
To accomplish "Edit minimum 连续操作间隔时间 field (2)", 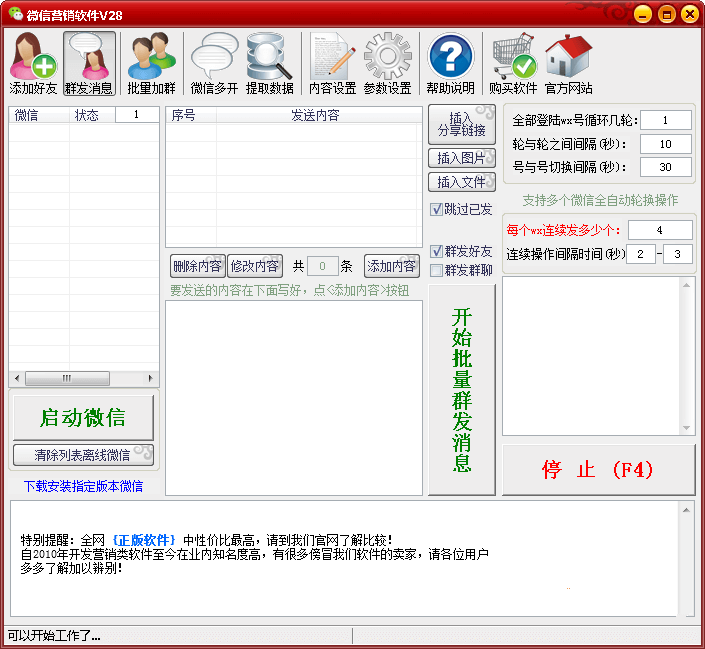I will (641, 254).
